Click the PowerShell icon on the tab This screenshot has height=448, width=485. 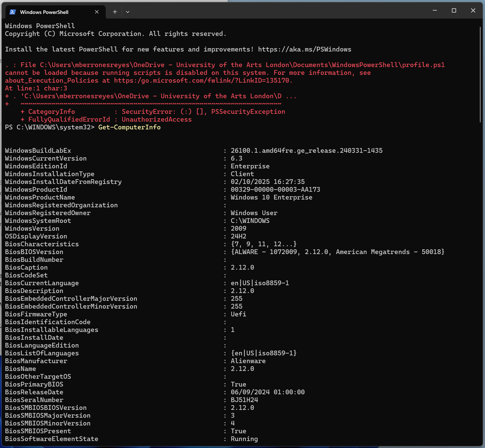[x=13, y=12]
